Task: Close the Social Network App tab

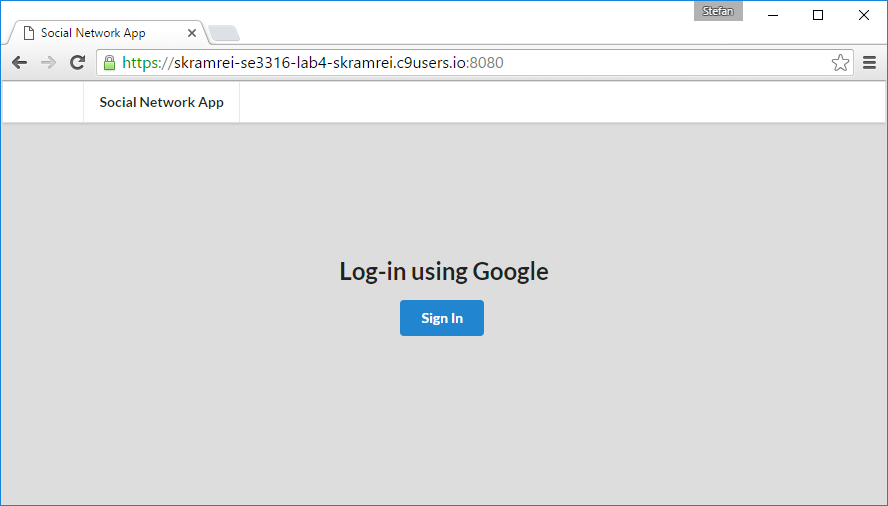Action: tap(192, 33)
